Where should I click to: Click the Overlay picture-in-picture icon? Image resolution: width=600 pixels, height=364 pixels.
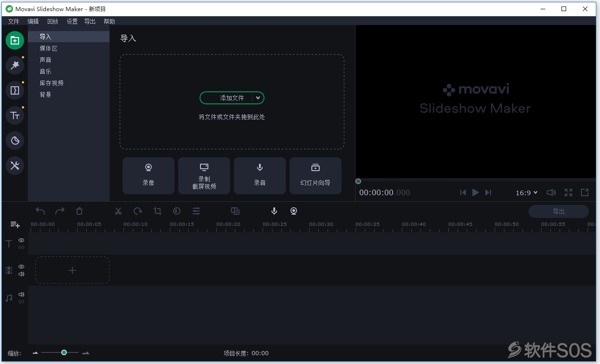coord(235,211)
